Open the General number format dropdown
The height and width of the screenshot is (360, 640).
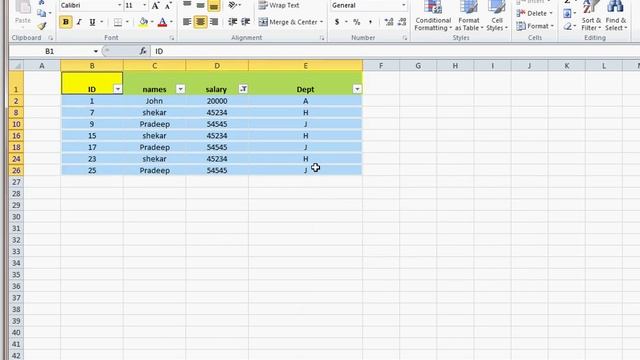(x=404, y=5)
